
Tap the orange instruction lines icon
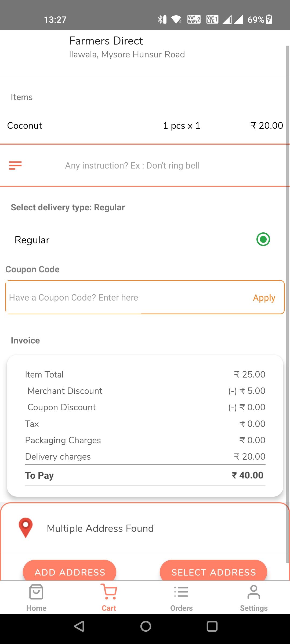[15, 165]
